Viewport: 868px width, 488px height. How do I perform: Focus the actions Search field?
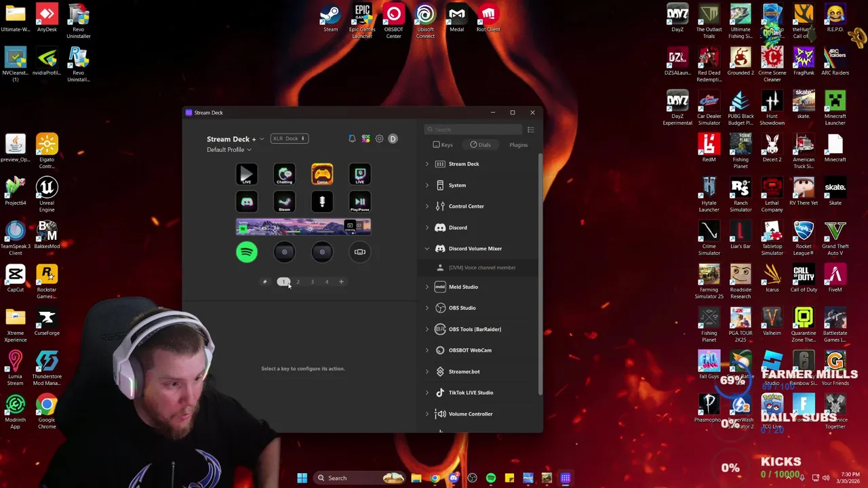click(x=475, y=129)
